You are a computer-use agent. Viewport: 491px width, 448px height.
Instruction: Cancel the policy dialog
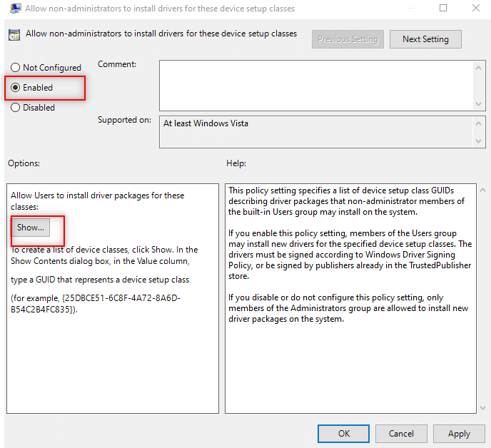(401, 433)
